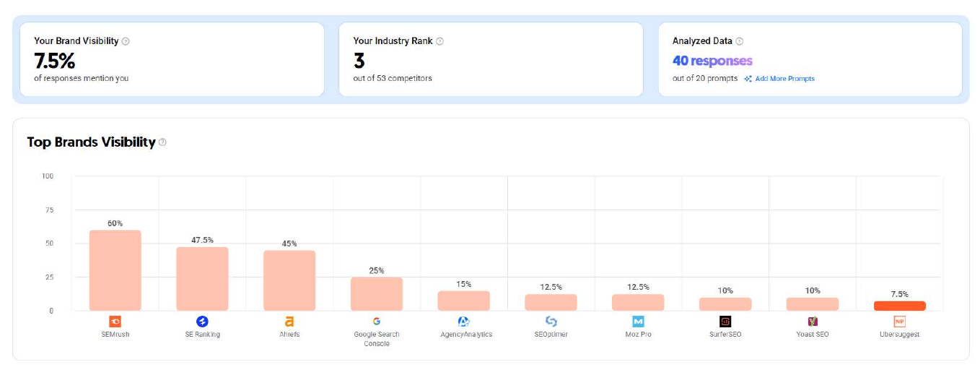The image size is (980, 375).
Task: Click the Your Industry Rank title
Action: 393,41
